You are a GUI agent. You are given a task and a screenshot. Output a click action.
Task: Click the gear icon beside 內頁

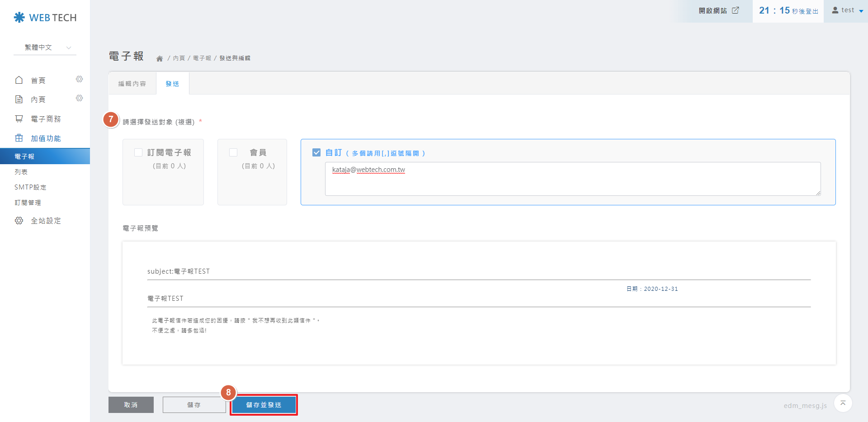coord(79,98)
